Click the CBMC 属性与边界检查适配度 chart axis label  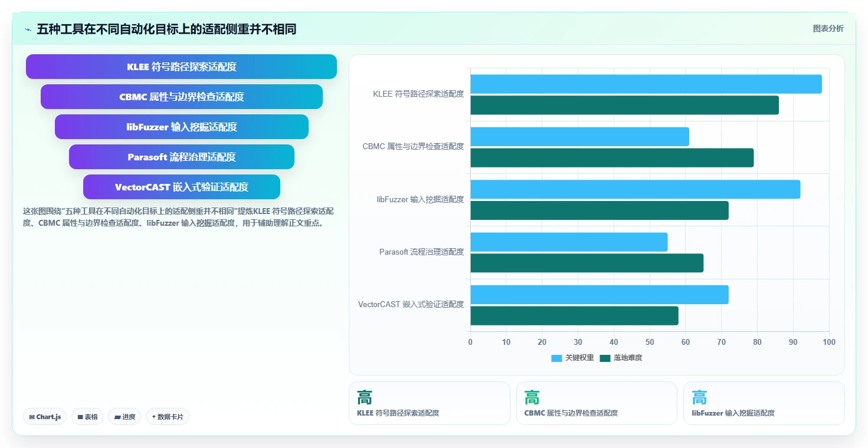coord(413,146)
